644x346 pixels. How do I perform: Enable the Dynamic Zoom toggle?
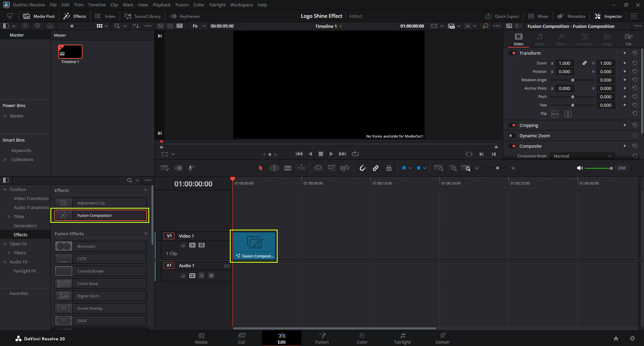coord(512,136)
